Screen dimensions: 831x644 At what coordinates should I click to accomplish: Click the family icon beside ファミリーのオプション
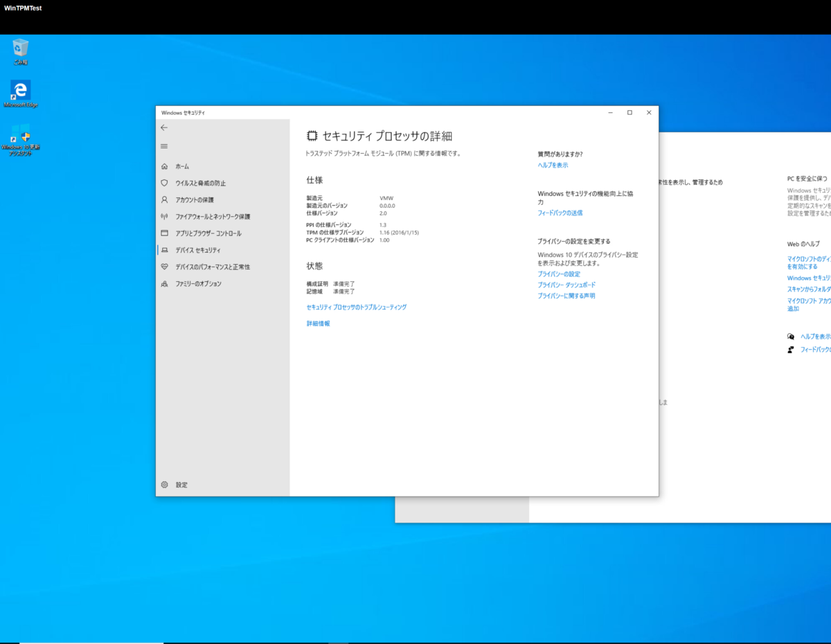[164, 284]
